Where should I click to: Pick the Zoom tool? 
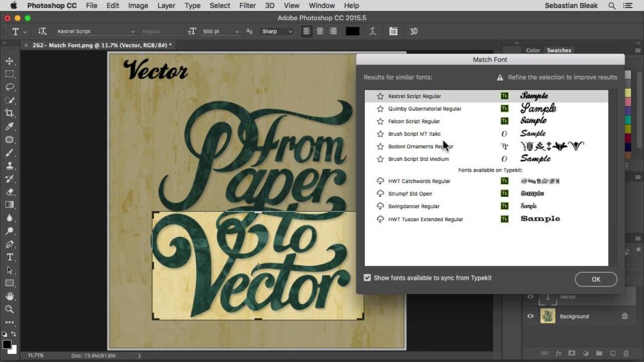9,309
